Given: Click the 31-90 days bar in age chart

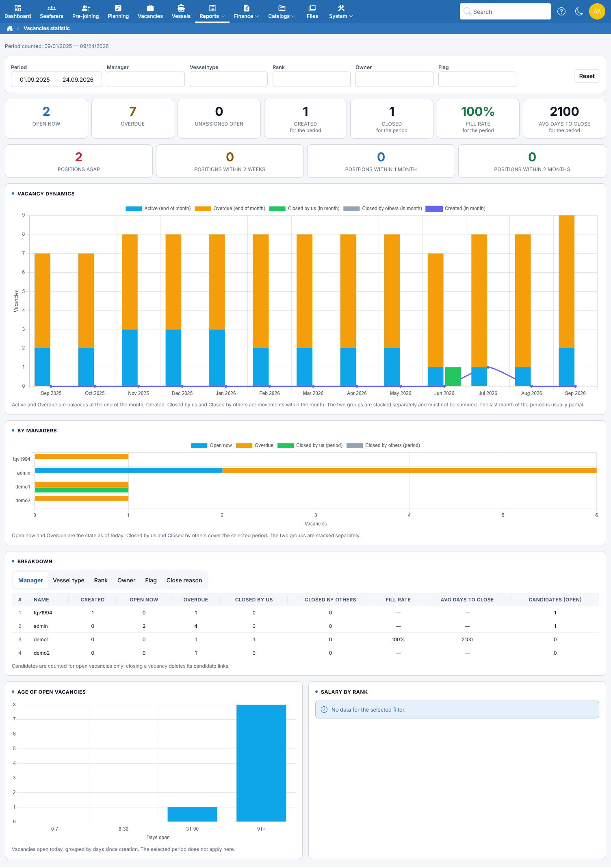Looking at the screenshot, I should coord(192,814).
